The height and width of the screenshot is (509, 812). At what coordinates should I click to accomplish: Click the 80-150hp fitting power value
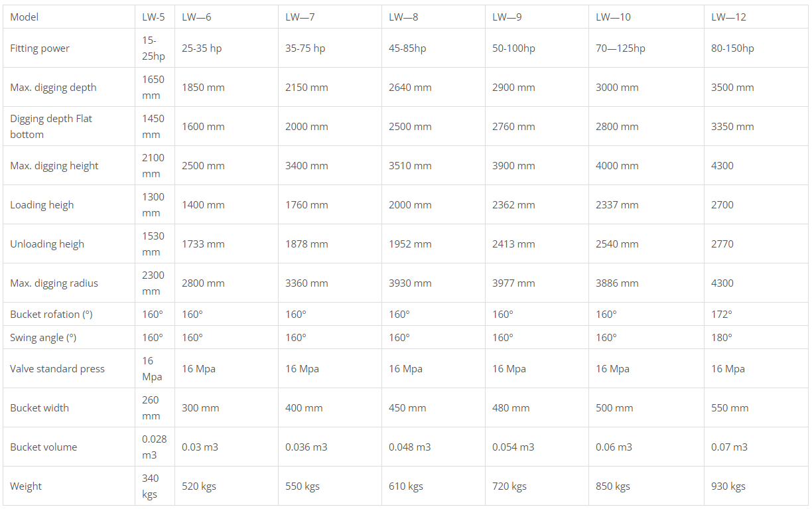(x=732, y=48)
